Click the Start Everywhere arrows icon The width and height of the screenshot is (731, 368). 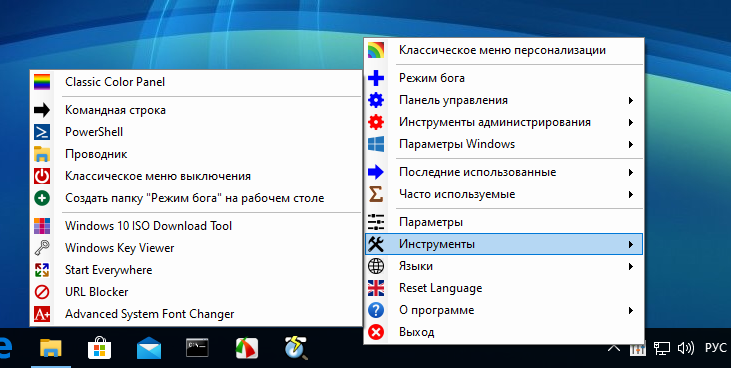[x=42, y=270]
